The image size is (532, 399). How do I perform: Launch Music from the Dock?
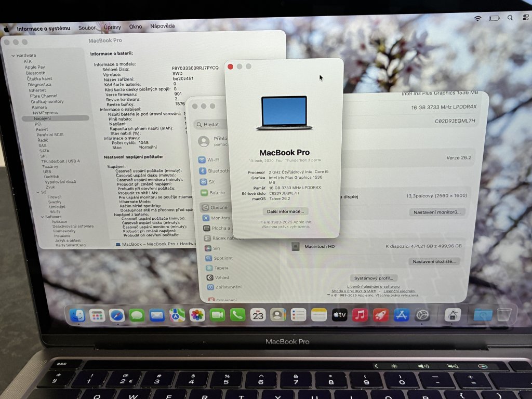pos(360,315)
